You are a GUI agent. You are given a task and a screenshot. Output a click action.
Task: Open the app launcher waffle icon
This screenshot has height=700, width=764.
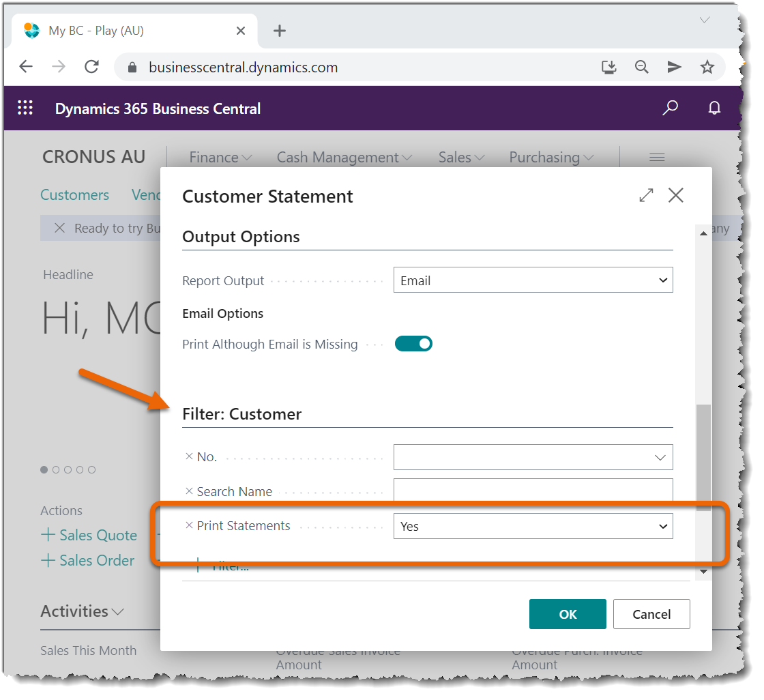click(25, 108)
